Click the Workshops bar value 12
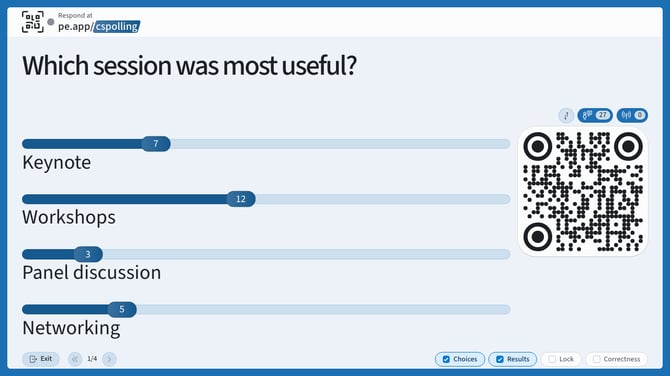The height and width of the screenshot is (376, 670). point(241,199)
